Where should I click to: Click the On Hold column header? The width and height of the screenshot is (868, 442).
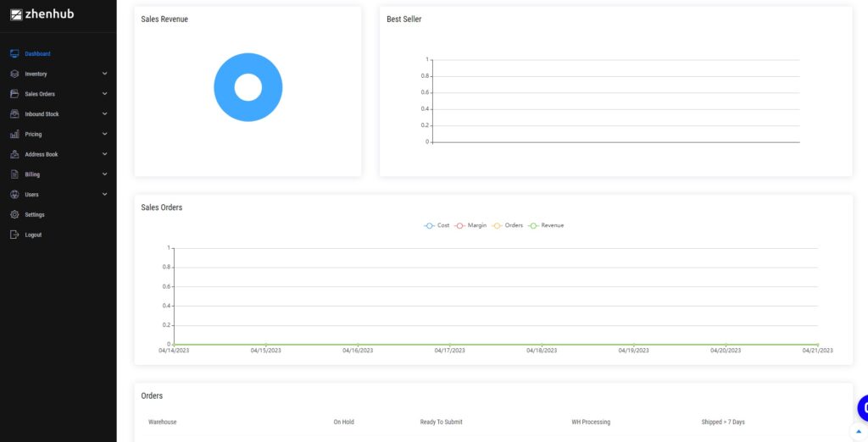point(344,422)
